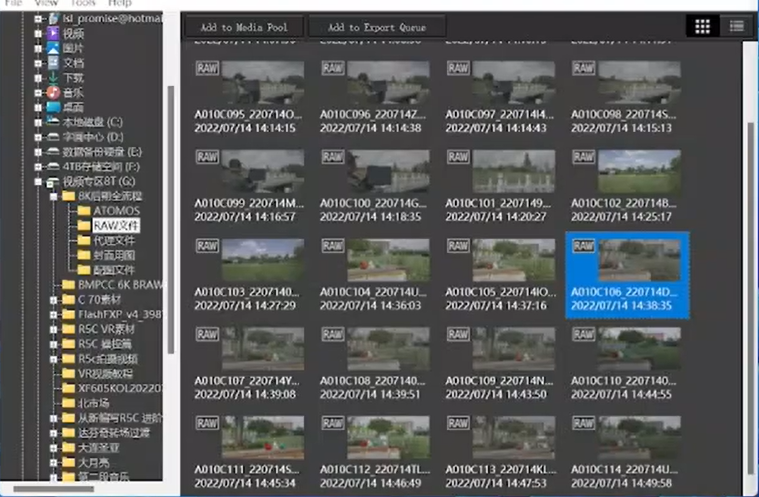Click the desktop icon in tree
The height and width of the screenshot is (497, 759).
point(53,107)
